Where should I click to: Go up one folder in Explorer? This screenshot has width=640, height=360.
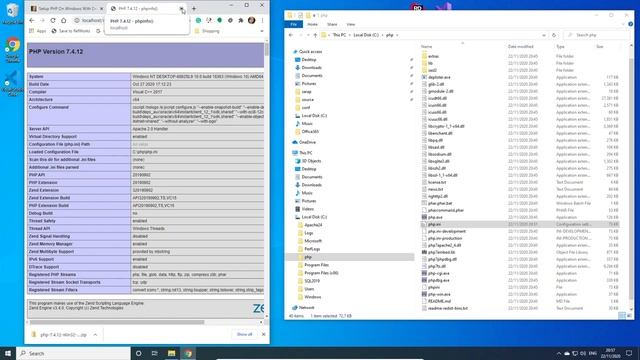pos(315,35)
